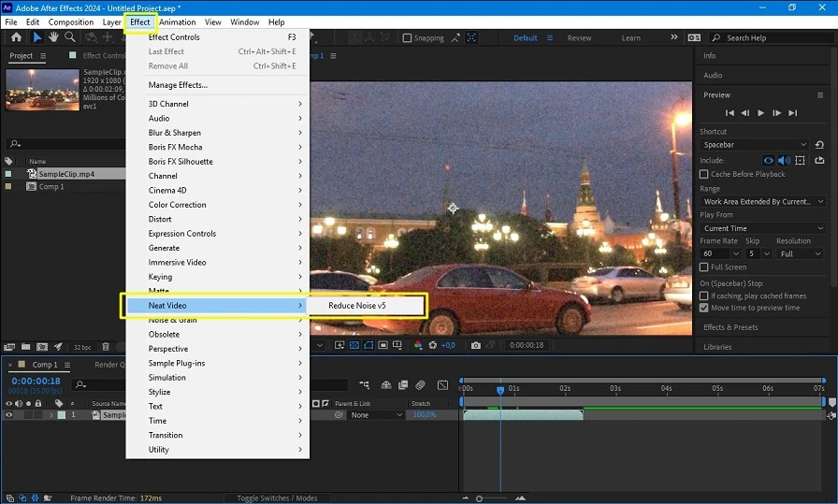Click the SampleClip label color swatch in Project
Image resolution: width=838 pixels, height=504 pixels.
8,174
